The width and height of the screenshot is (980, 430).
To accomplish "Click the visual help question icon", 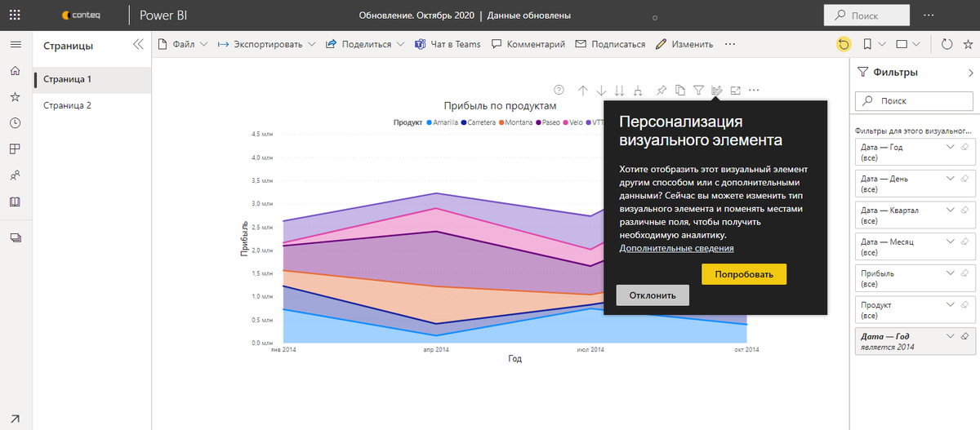I will coord(559,90).
